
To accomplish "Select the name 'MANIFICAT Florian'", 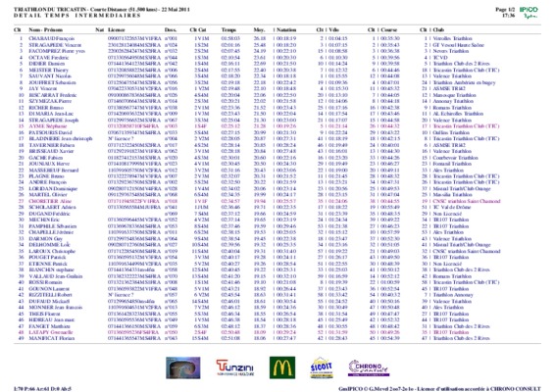I will (52, 338).
